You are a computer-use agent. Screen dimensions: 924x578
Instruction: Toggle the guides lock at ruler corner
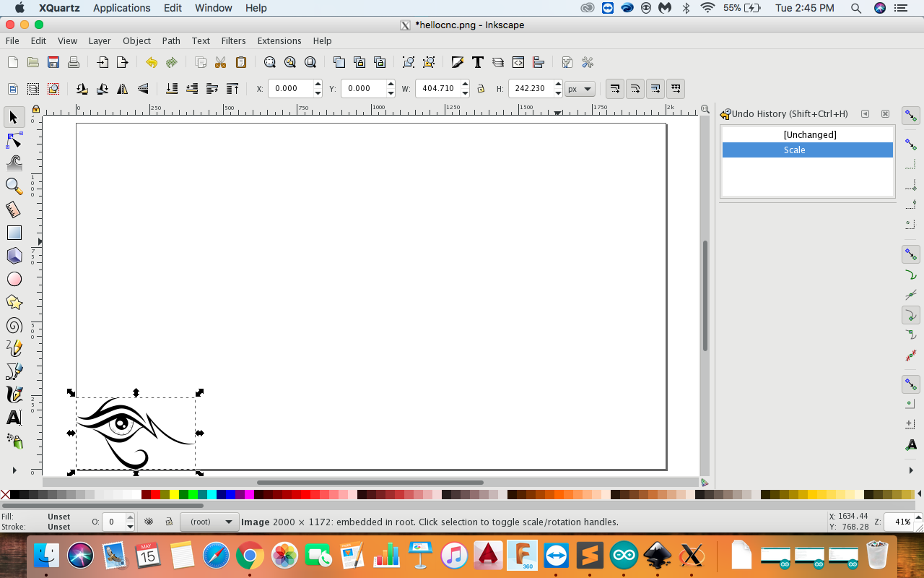35,109
